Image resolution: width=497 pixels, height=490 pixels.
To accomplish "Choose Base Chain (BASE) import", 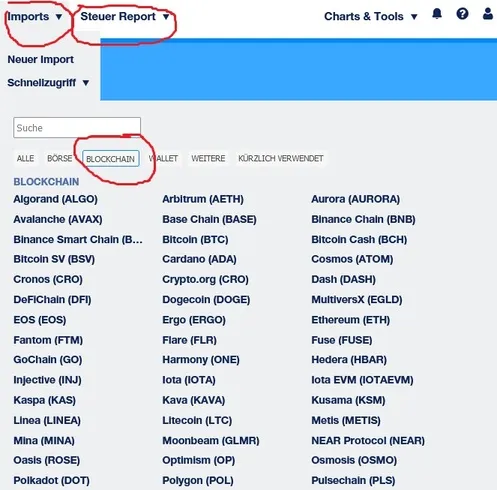I will pos(209,219).
